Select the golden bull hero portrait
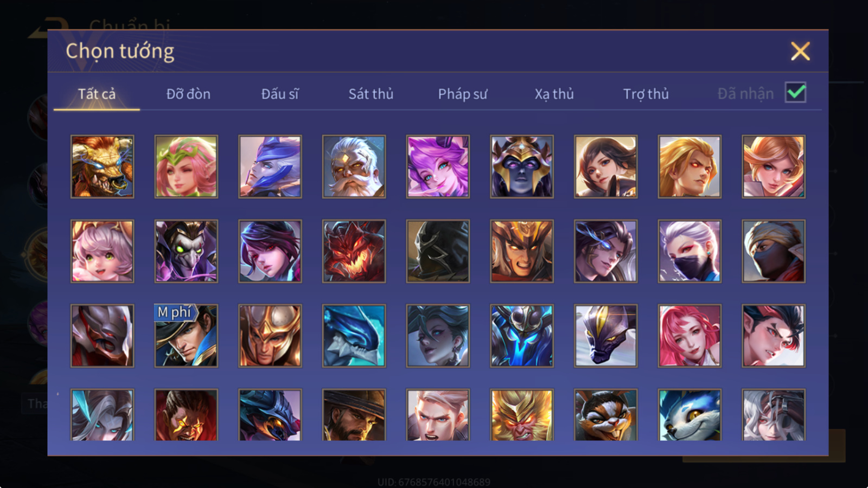868x488 pixels. [102, 166]
